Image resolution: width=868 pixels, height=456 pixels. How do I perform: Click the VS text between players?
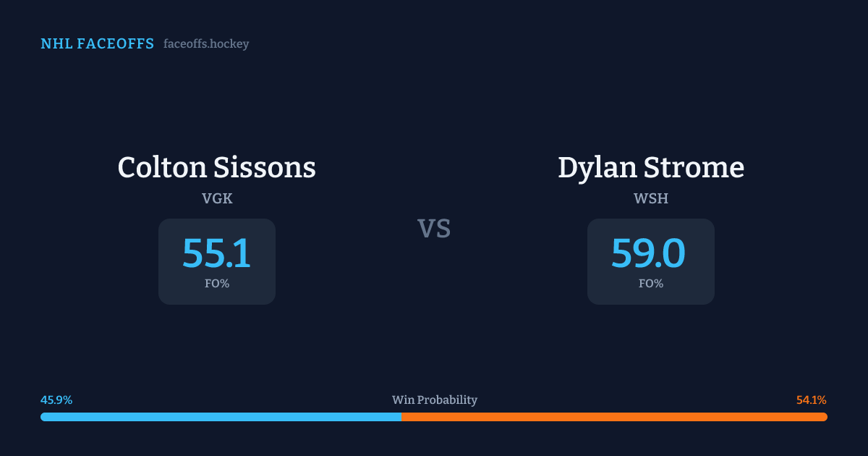click(x=434, y=229)
